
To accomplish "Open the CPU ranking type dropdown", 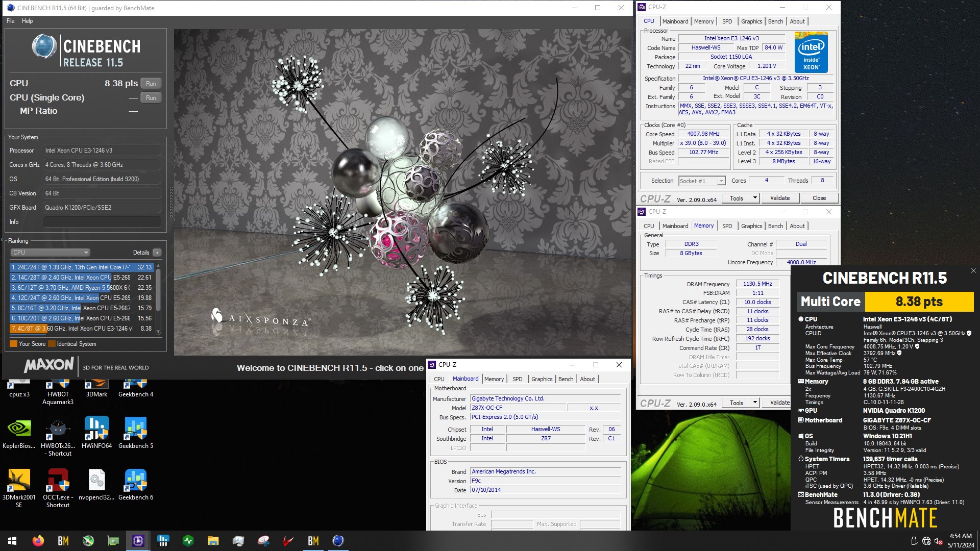I will [x=50, y=253].
